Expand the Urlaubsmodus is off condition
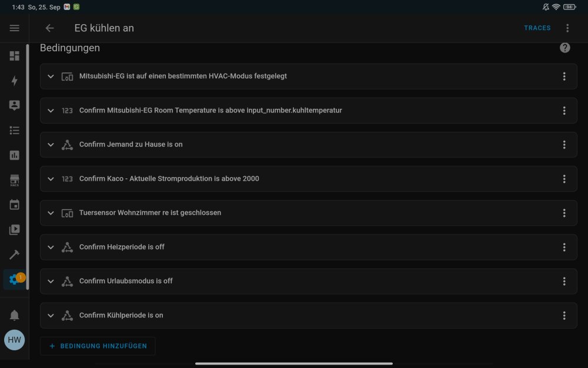588x368 pixels. coord(51,281)
